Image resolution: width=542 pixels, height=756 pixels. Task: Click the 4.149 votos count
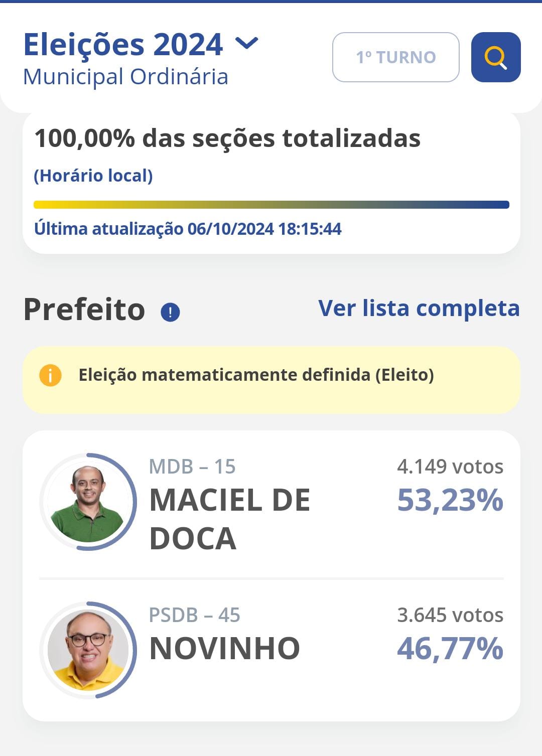click(450, 467)
